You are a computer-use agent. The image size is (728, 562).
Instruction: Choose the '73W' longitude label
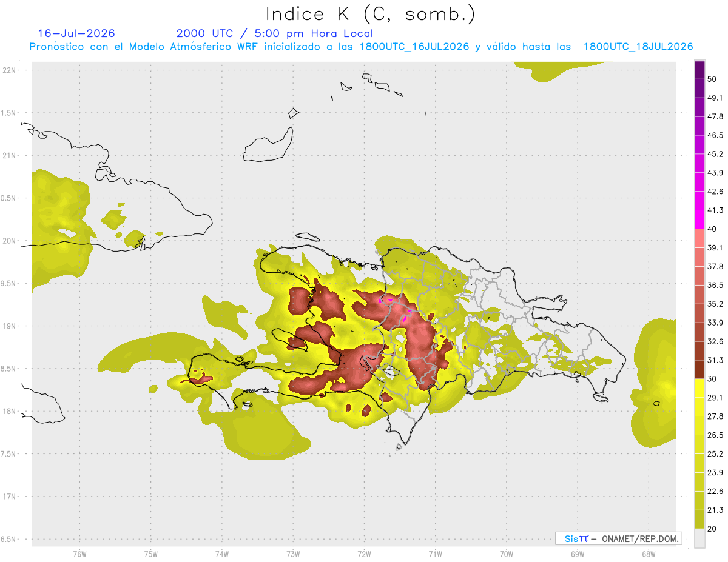coord(293,554)
